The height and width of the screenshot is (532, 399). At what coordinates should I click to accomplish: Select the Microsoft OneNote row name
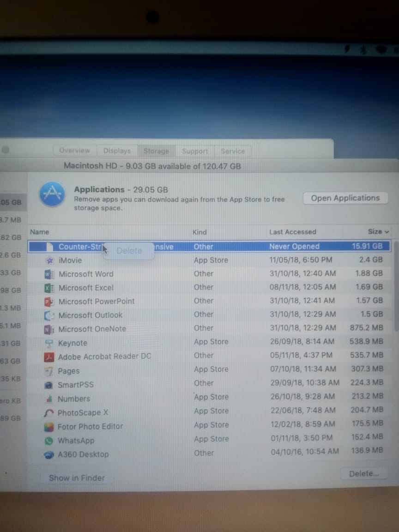pyautogui.click(x=92, y=329)
